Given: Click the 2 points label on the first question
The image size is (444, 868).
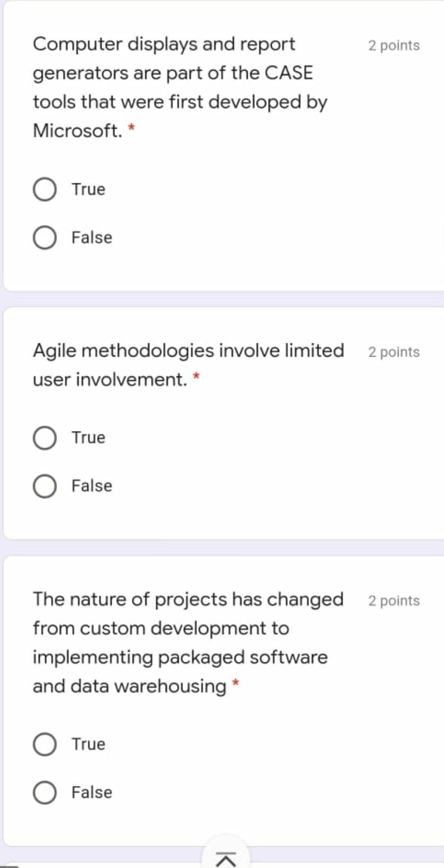Looking at the screenshot, I should coord(393,46).
